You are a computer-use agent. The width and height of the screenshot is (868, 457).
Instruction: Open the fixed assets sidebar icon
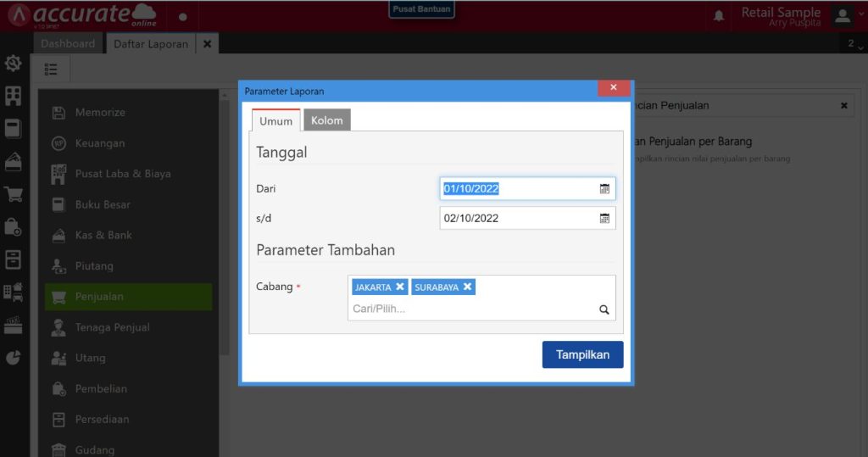point(14,292)
